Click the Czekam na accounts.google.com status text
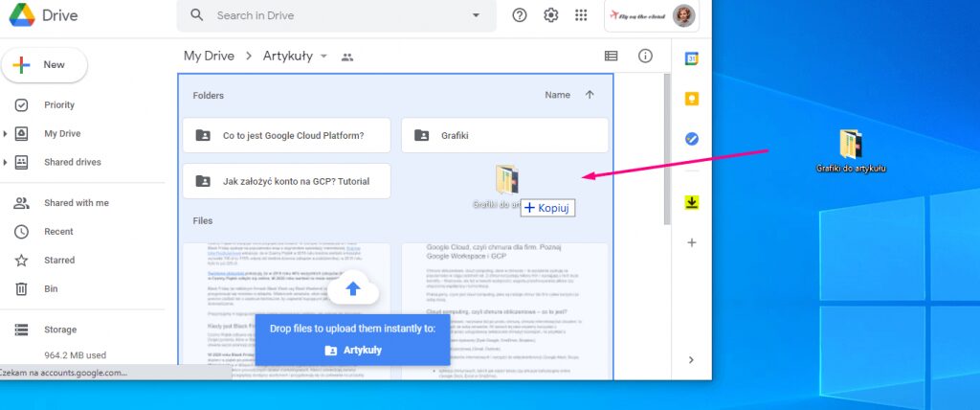This screenshot has height=410, width=980. coord(63,373)
